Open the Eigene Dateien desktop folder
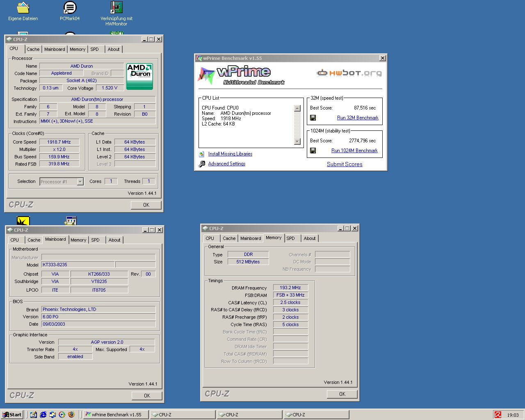The width and height of the screenshot is (525, 420). 23,11
